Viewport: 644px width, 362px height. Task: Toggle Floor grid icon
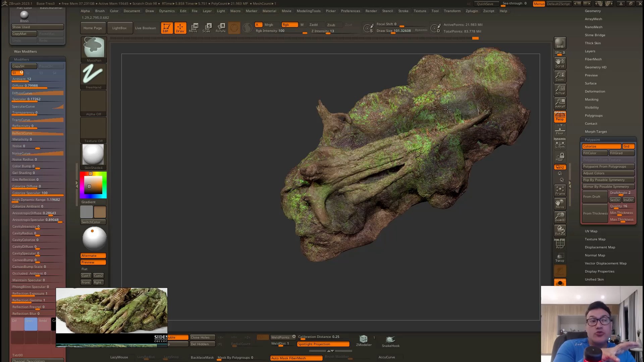point(560,130)
